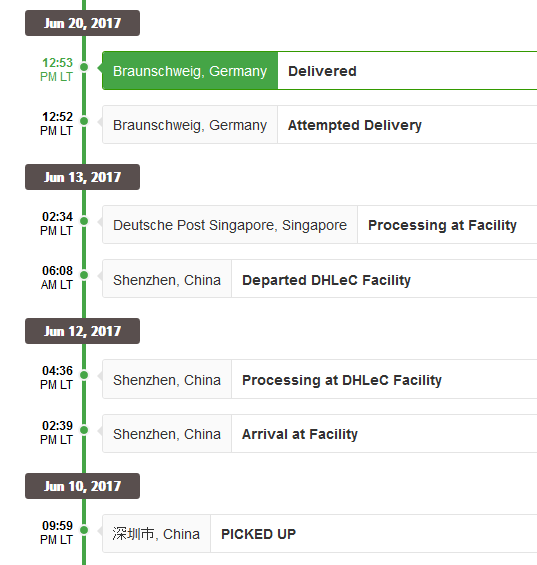Select the Jun 20, 2017 date header
Viewport: 537px width, 565px height.
83,23
